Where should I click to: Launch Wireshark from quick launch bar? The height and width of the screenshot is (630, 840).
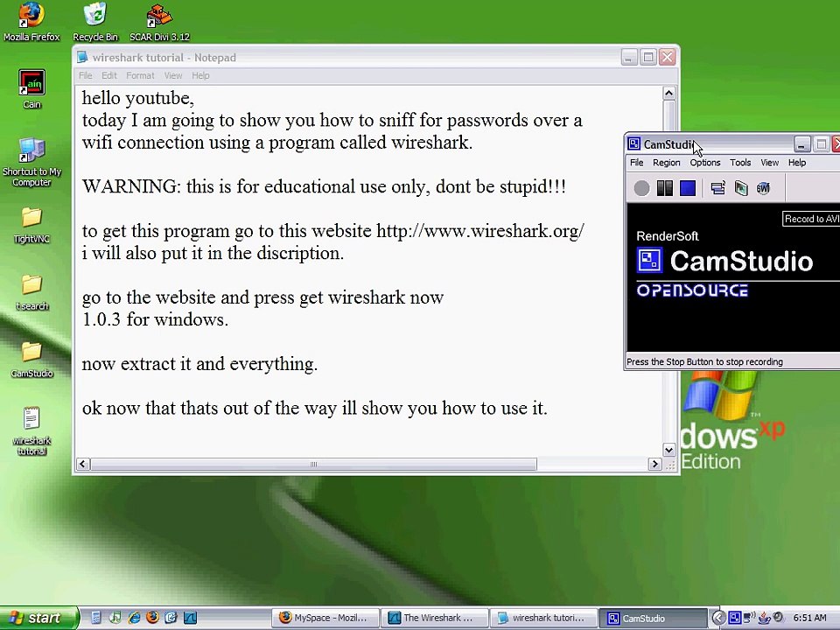pyautogui.click(x=190, y=618)
